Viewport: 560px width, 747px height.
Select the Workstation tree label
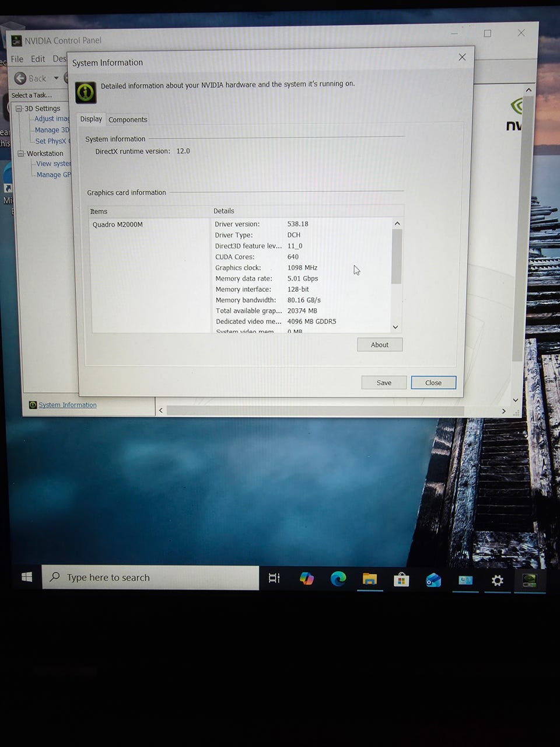[x=45, y=153]
